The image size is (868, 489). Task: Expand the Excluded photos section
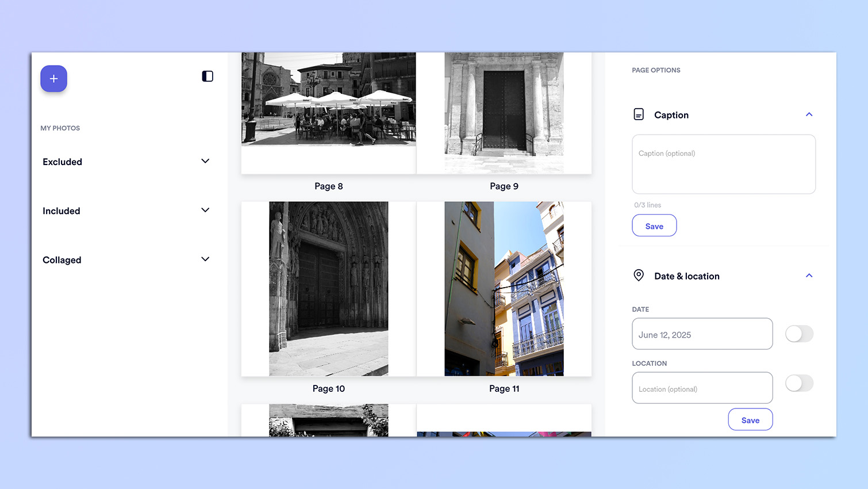tap(205, 162)
